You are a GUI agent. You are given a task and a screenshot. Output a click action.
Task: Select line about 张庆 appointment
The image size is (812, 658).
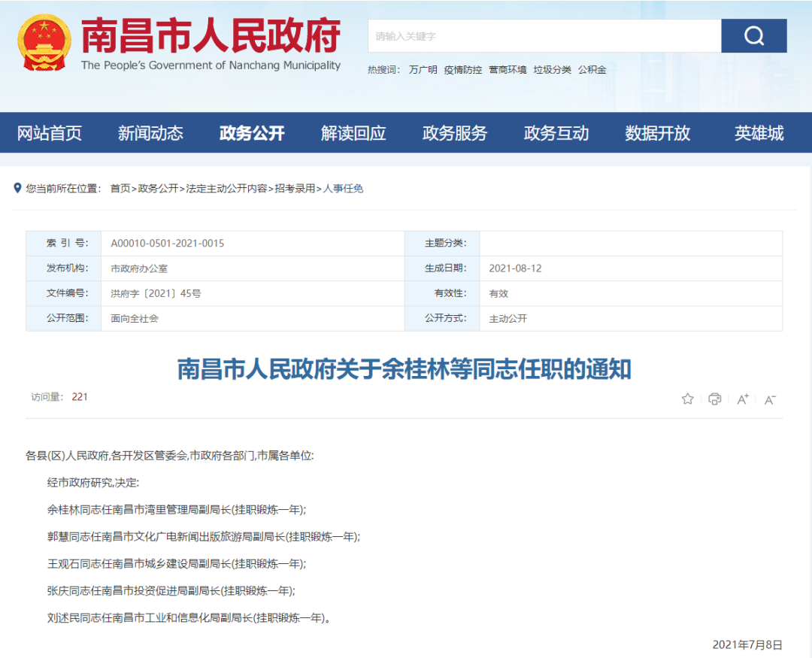tap(171, 590)
